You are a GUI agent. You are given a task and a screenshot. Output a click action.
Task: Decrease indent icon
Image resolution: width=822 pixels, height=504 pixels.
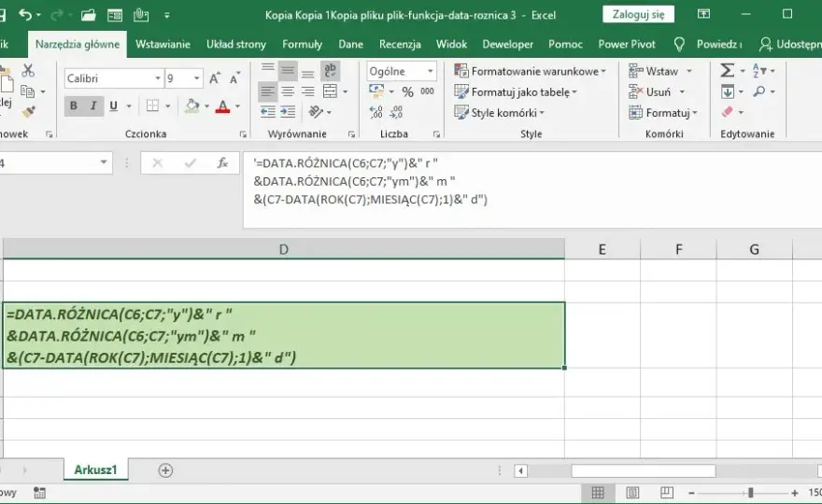(x=268, y=112)
